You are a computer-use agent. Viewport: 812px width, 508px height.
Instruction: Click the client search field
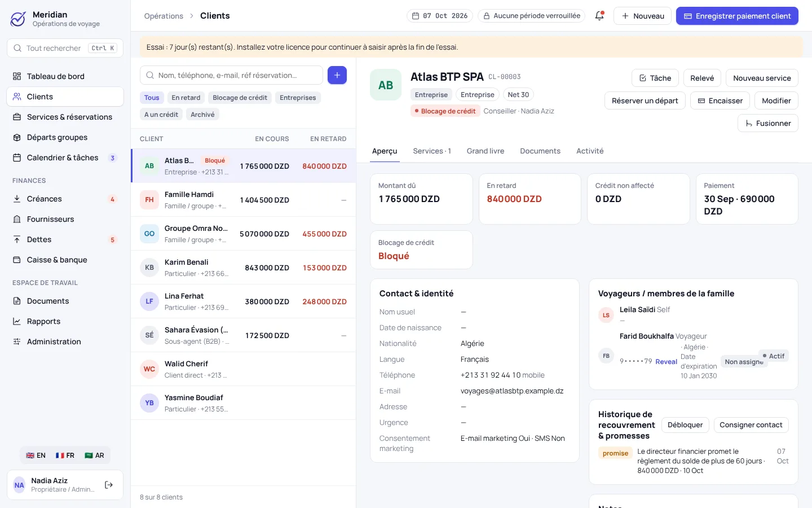pos(231,75)
